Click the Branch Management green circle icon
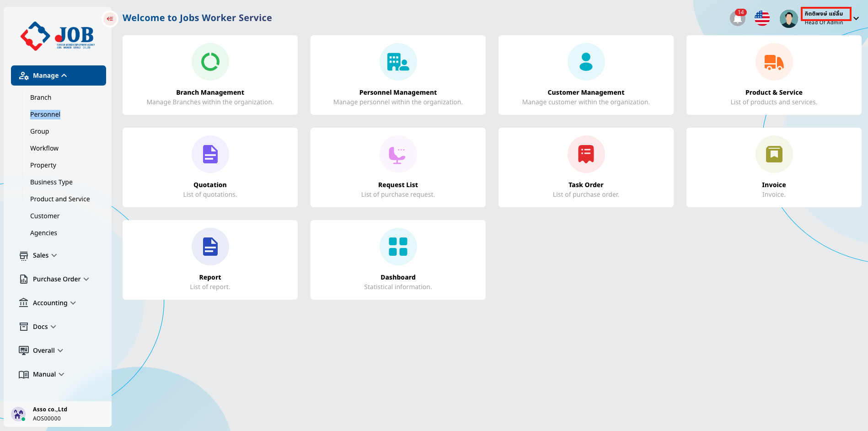868x431 pixels. point(210,62)
